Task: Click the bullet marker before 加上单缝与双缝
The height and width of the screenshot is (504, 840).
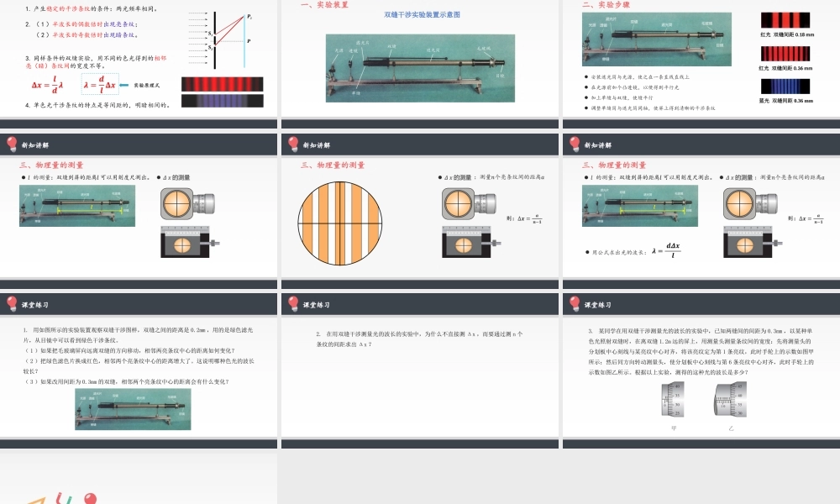Action: tap(585, 98)
